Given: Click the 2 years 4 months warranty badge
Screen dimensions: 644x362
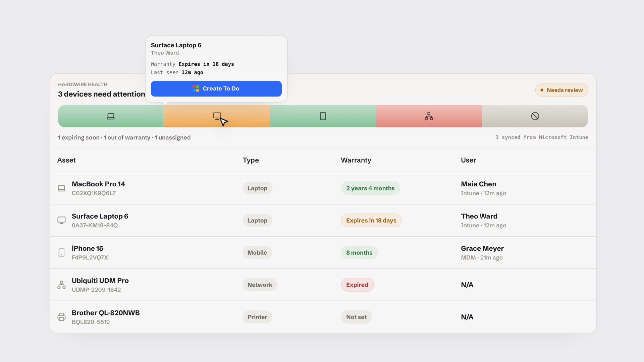Looking at the screenshot, I should pos(370,188).
